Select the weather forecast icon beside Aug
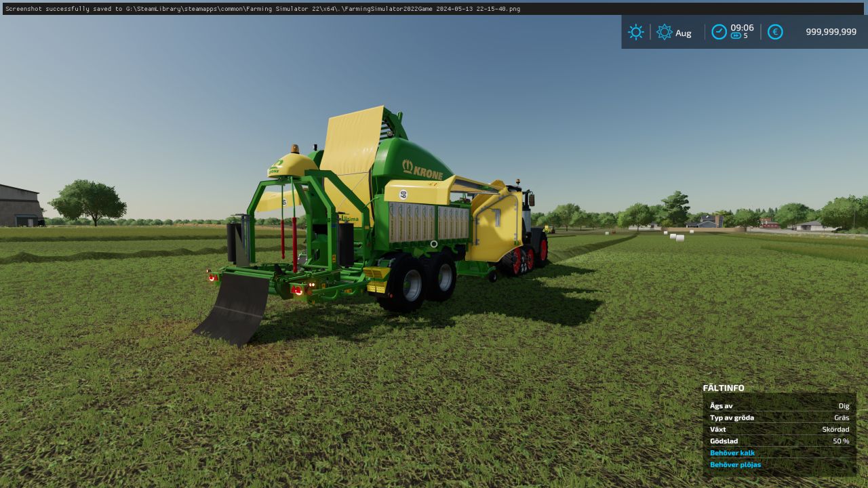The image size is (868, 488). point(665,32)
